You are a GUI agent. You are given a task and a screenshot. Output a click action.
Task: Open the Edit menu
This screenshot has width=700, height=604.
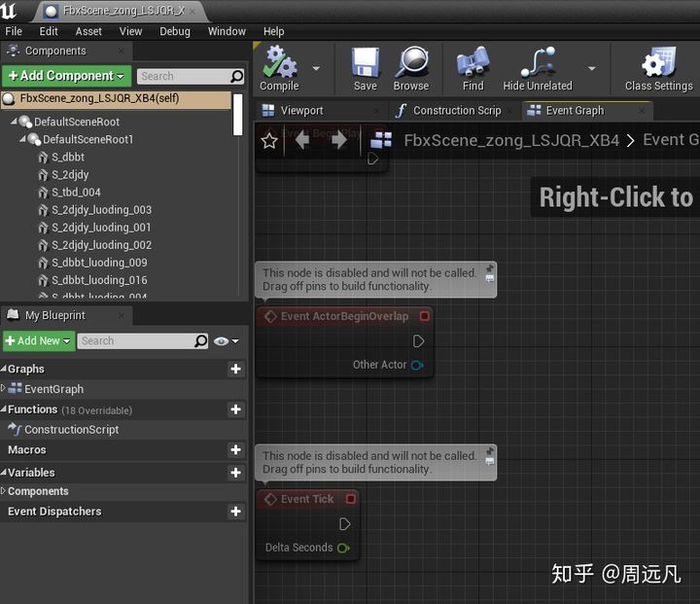(49, 31)
